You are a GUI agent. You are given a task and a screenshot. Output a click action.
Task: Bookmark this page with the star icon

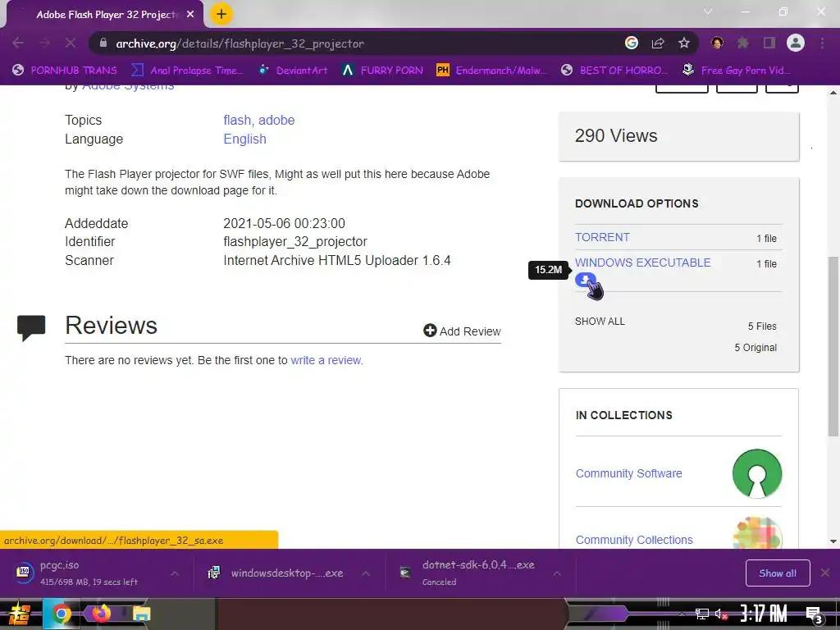point(684,43)
